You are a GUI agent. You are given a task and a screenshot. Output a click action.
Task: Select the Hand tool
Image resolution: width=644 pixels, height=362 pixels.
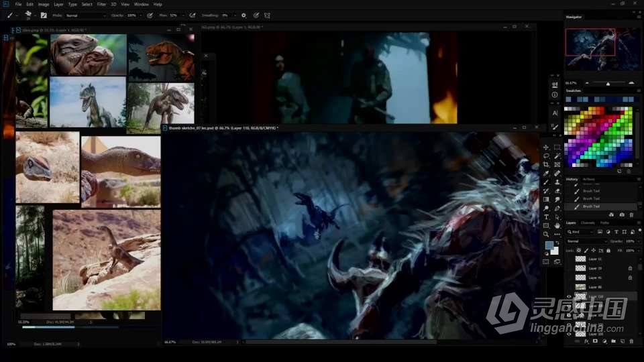pyautogui.click(x=557, y=226)
